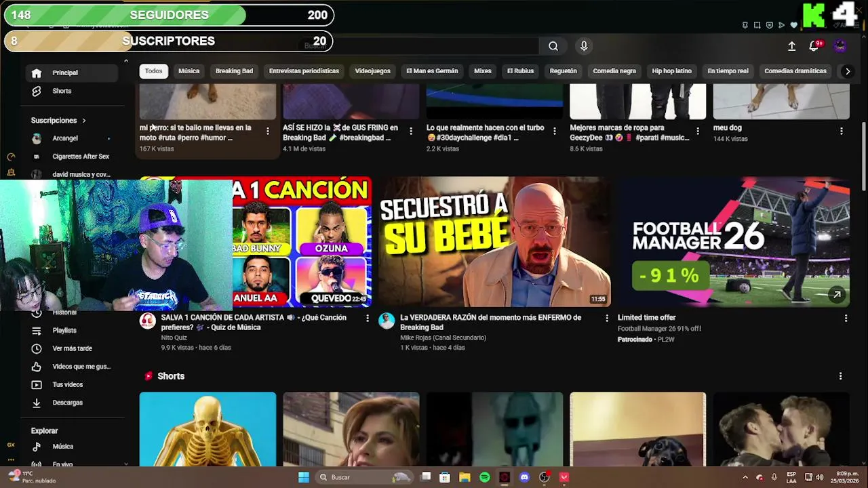Open the notifications bell
The height and width of the screenshot is (488, 868).
[x=814, y=46]
